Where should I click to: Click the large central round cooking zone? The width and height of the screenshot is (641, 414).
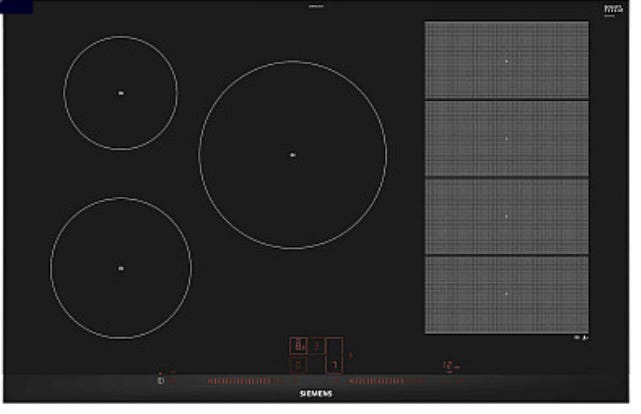pos(293,155)
